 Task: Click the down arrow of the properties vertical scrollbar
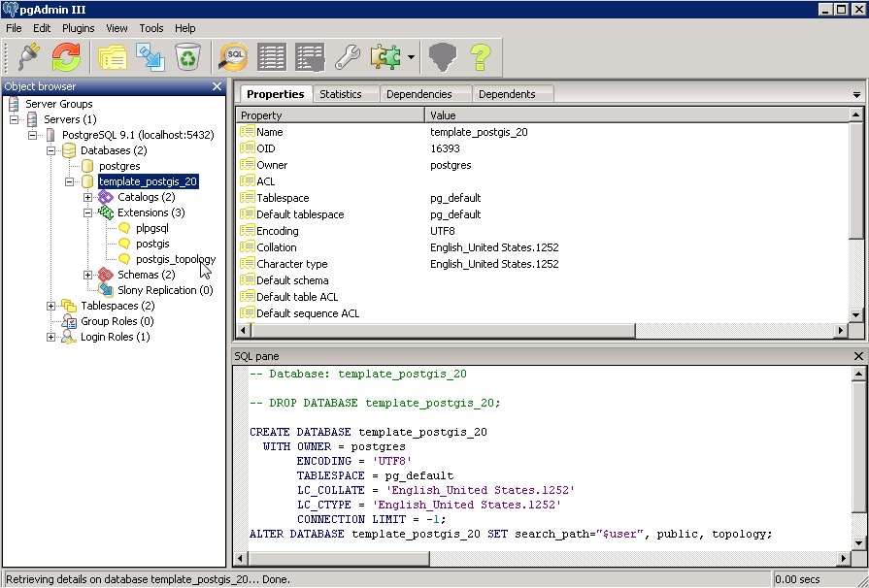click(x=855, y=315)
